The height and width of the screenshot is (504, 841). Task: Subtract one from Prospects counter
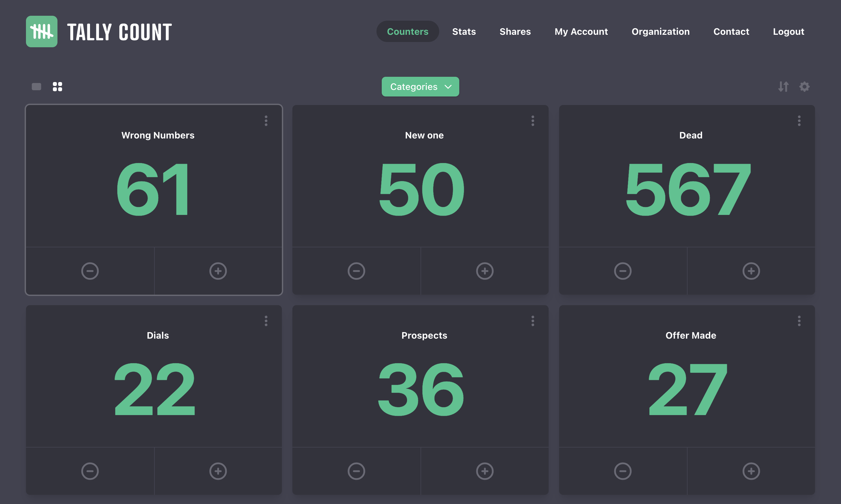coord(356,471)
